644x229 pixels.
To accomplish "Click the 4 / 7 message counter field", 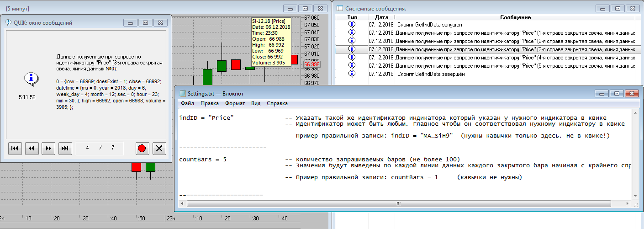I will point(100,148).
